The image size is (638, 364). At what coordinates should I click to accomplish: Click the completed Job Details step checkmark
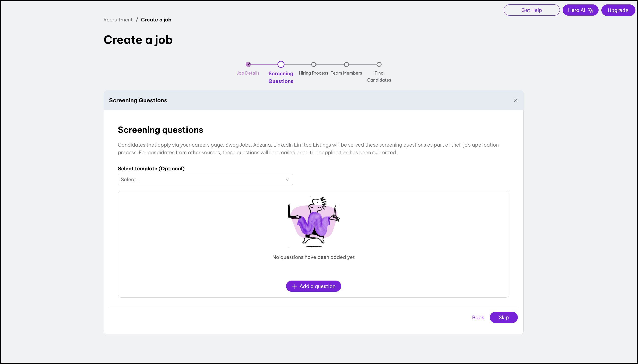coord(248,65)
